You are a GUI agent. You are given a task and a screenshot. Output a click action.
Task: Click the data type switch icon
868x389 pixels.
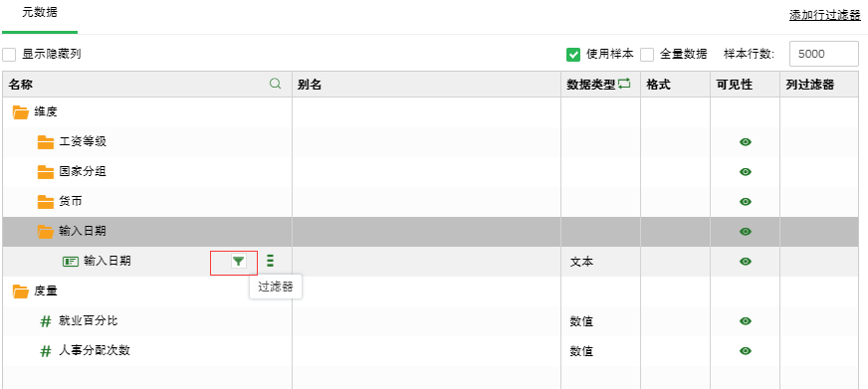coord(624,85)
